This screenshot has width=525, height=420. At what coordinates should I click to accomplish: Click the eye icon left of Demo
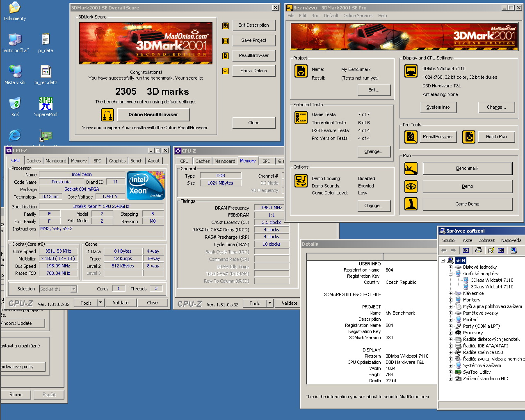[411, 187]
